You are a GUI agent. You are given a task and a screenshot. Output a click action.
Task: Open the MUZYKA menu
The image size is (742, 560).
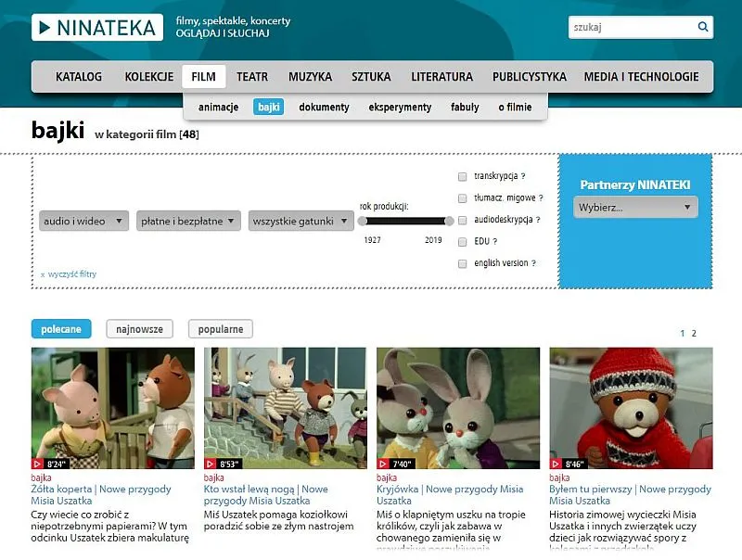click(307, 77)
